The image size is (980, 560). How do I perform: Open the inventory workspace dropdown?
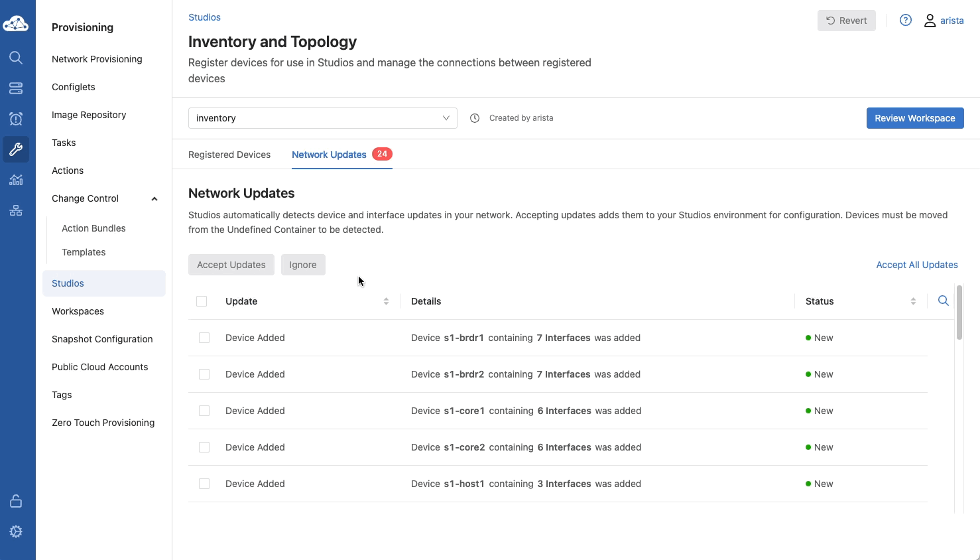click(x=322, y=118)
